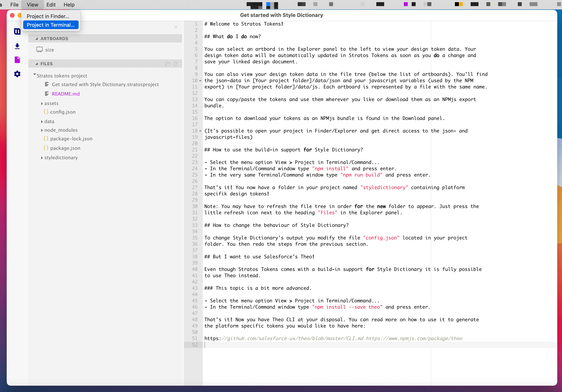Open package.json file

coord(65,148)
